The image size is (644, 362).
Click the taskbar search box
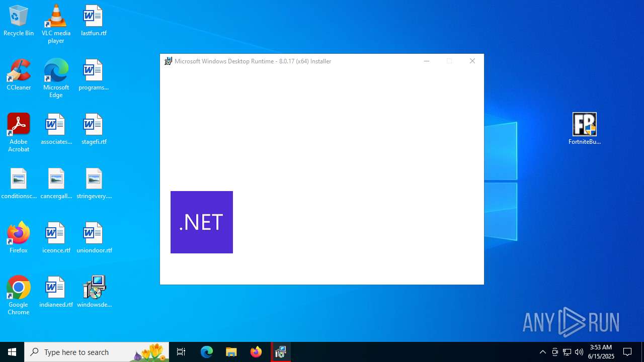tap(97, 352)
